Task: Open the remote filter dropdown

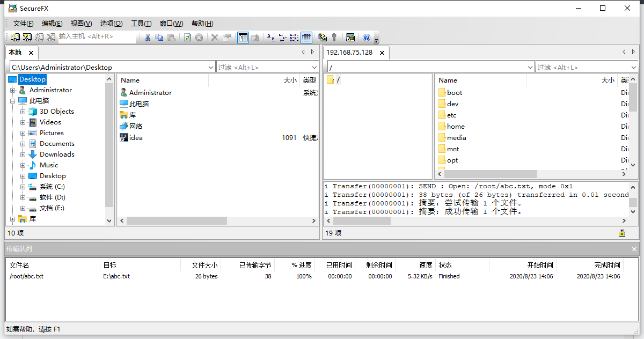Action: [x=634, y=67]
